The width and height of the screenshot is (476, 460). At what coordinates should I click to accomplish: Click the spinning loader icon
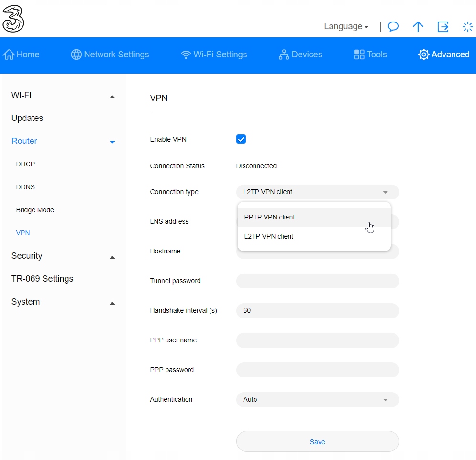tap(467, 27)
